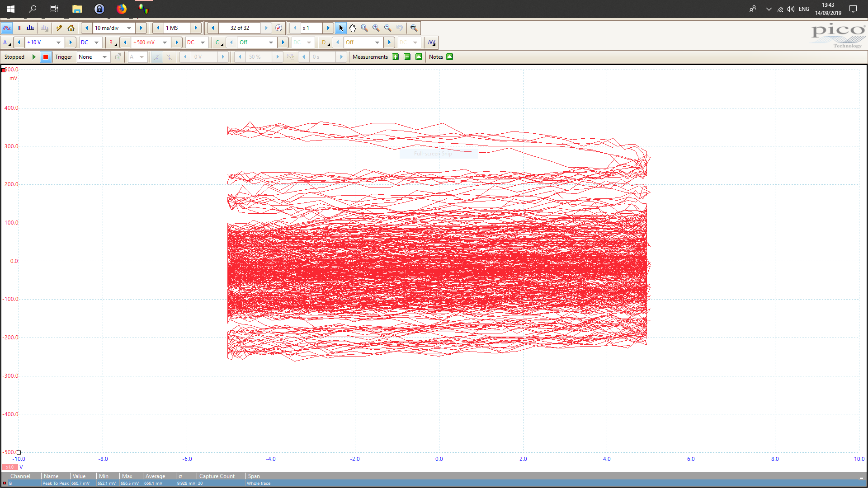Open File Explorer from taskbar
Screen dimensions: 868x488
(77, 9)
